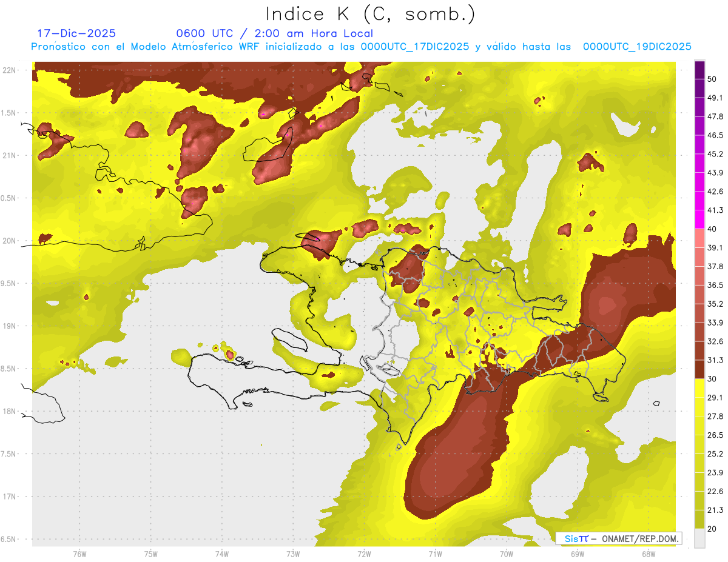
Task: Pick the dark brown legend swatch between 30 and 31.3
Action: coord(699,369)
